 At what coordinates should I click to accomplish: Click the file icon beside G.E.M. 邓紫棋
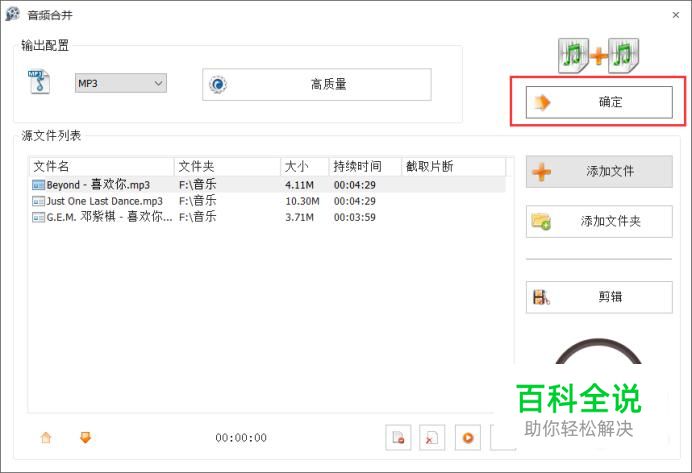point(38,217)
